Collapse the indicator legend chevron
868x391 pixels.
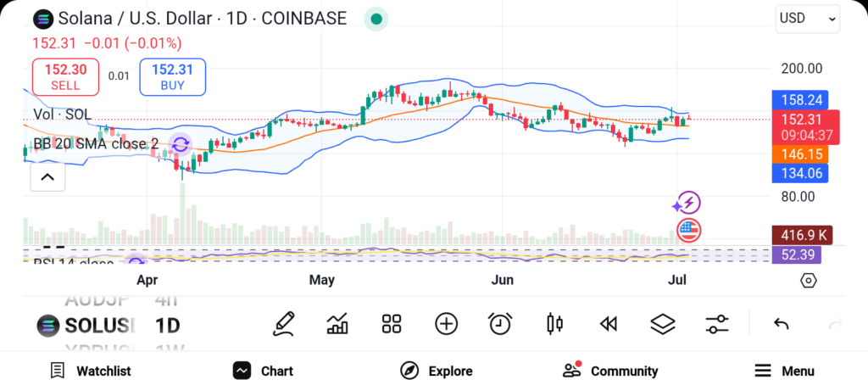pyautogui.click(x=47, y=177)
